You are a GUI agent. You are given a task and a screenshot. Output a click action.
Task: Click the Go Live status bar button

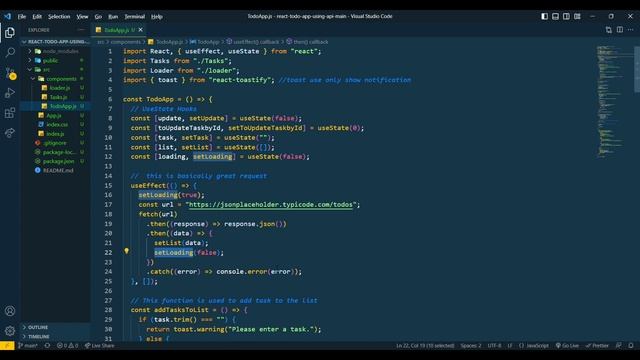tap(567, 345)
